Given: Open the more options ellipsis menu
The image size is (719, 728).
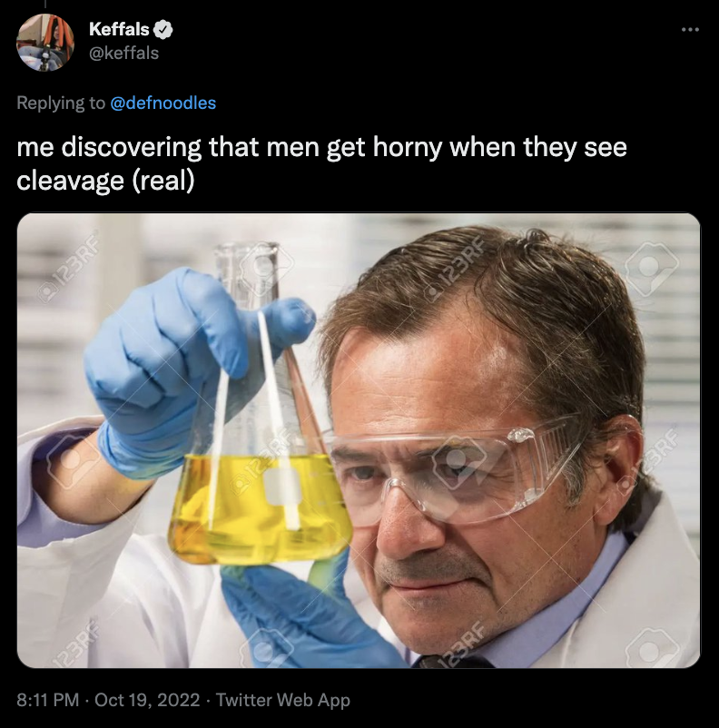Looking at the screenshot, I should [690, 30].
